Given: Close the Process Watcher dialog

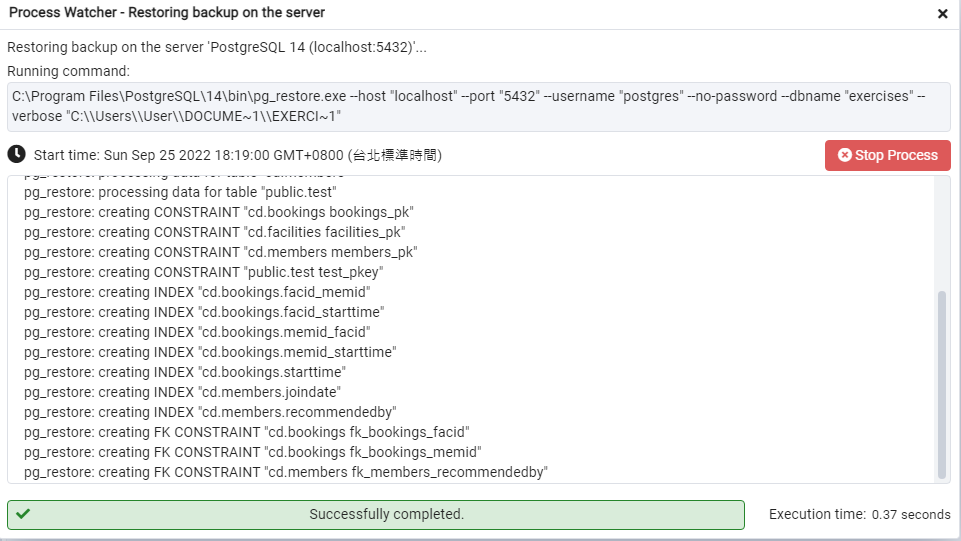Looking at the screenshot, I should click(942, 14).
